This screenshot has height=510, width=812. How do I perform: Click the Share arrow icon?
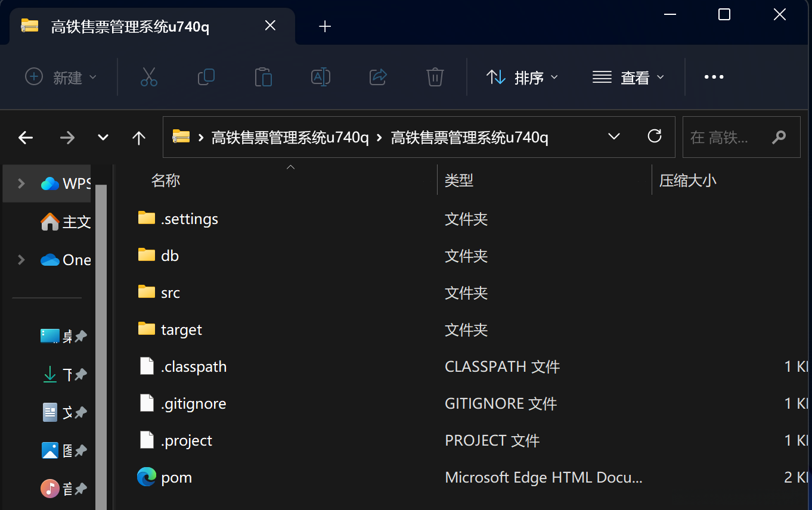click(x=378, y=77)
